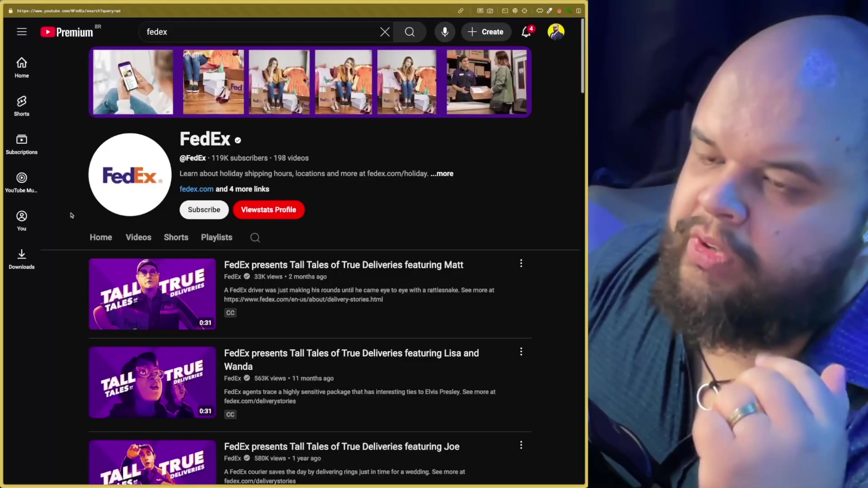Open options menu for Matt video
Screen dimensions: 868x488
[521, 263]
